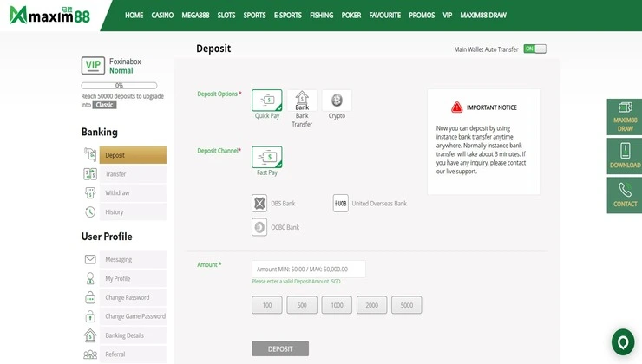642x364 pixels.
Task: Choose the 1000 preset amount button
Action: (x=337, y=305)
